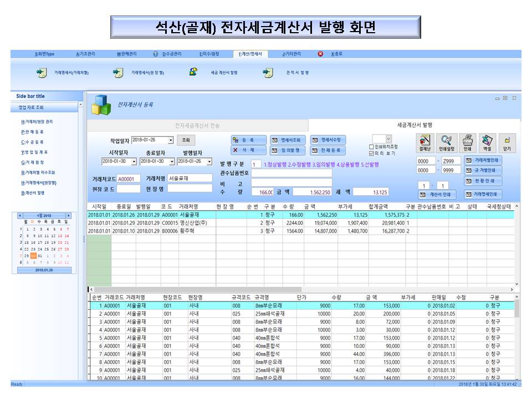Enable the 인쇄위치조정 checkbox
This screenshot has height=399, width=532.
(x=371, y=147)
